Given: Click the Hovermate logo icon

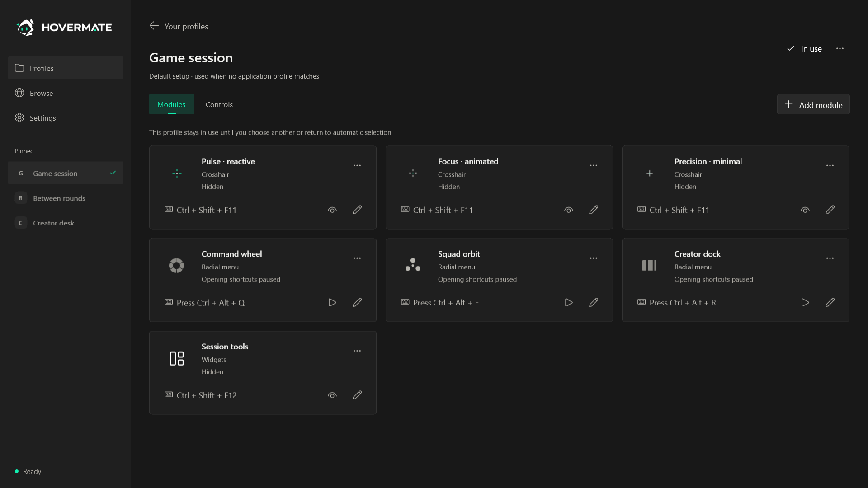Looking at the screenshot, I should pyautogui.click(x=25, y=27).
